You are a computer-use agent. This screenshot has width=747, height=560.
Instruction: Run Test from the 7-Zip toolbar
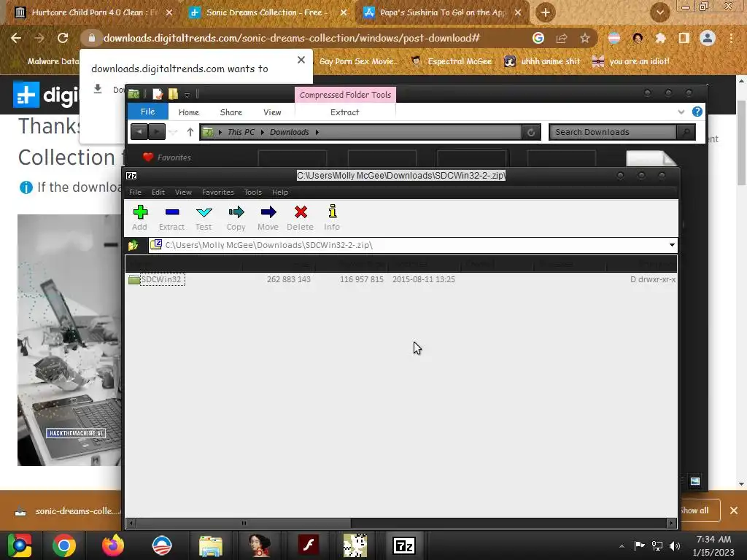tap(204, 217)
